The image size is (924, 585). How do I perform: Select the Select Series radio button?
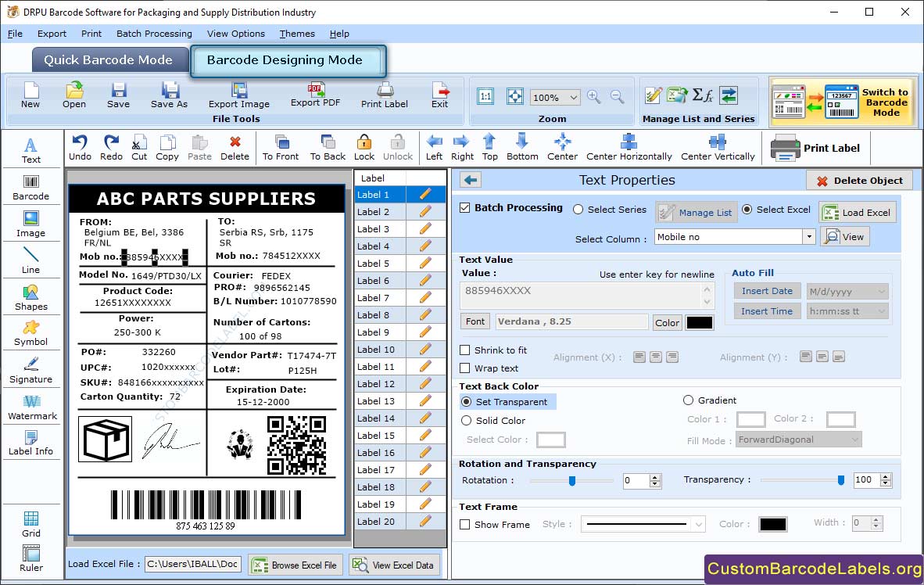[578, 210]
